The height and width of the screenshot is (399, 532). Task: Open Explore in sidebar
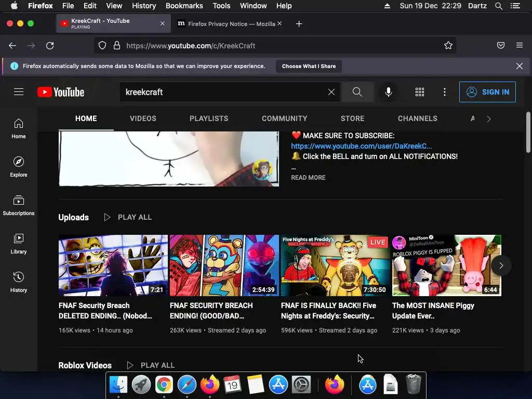19,167
